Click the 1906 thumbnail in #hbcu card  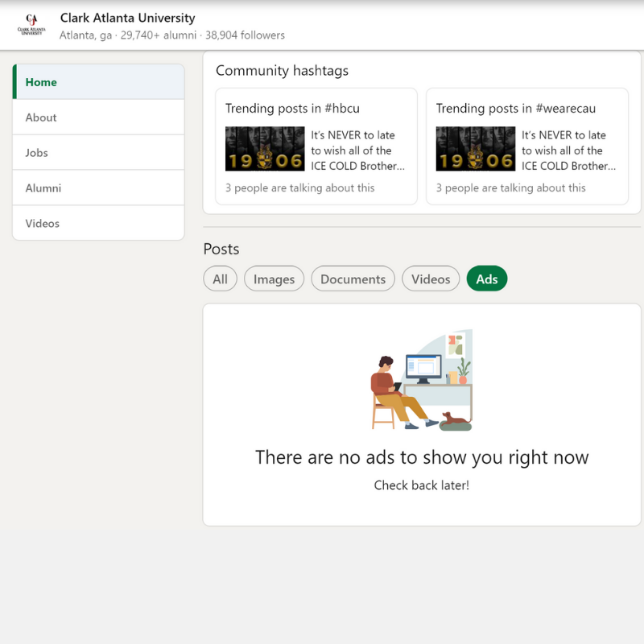[265, 149]
